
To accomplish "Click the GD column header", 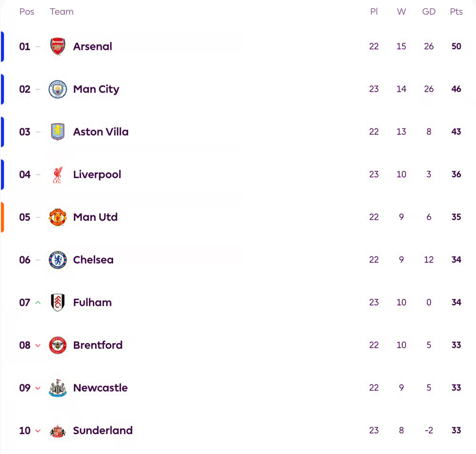I will point(429,11).
